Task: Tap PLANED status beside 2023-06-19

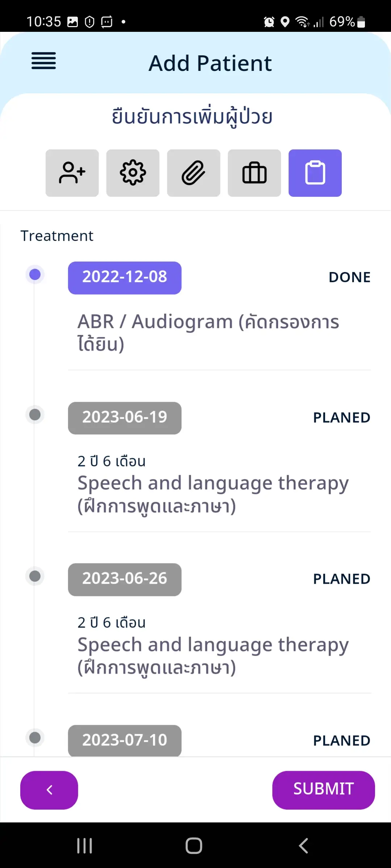Action: [x=341, y=418]
